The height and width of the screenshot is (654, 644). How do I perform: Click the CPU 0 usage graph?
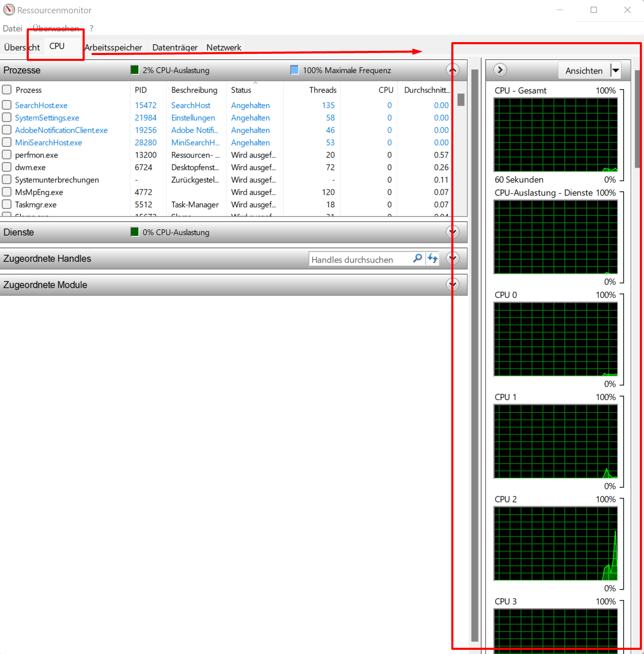(556, 339)
